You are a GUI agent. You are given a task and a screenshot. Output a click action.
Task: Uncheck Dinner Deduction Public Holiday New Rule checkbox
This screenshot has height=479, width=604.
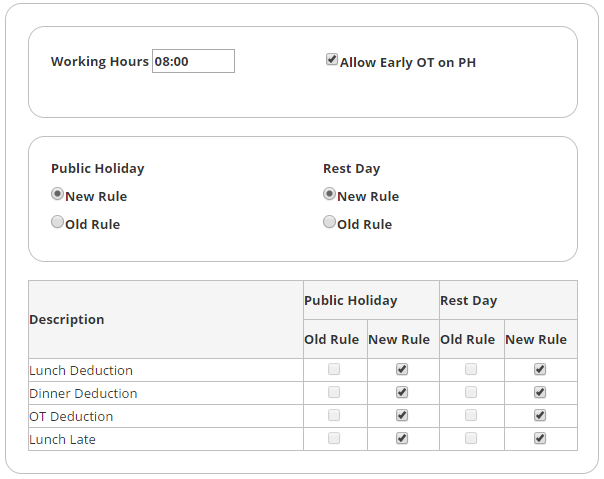402,392
